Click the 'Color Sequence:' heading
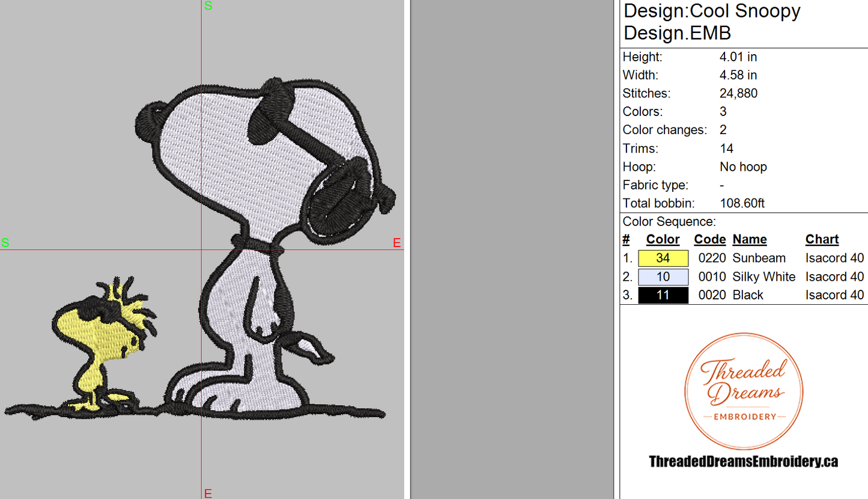This screenshot has width=868, height=499. pos(669,221)
